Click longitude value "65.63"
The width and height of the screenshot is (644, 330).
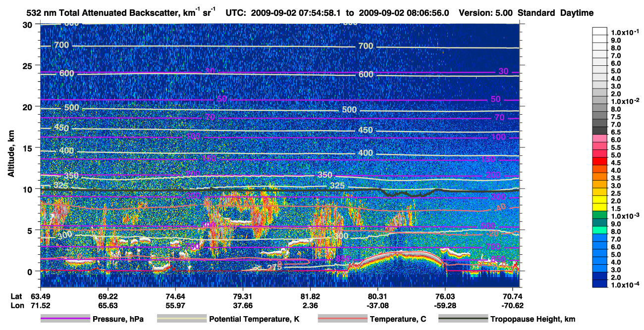(108, 305)
